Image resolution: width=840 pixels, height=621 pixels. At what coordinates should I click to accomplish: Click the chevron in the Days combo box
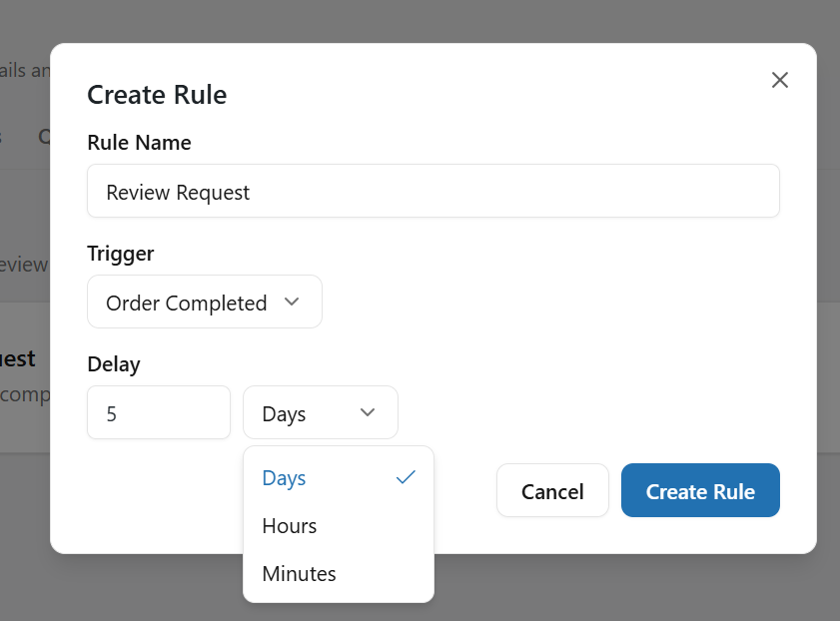pos(368,412)
